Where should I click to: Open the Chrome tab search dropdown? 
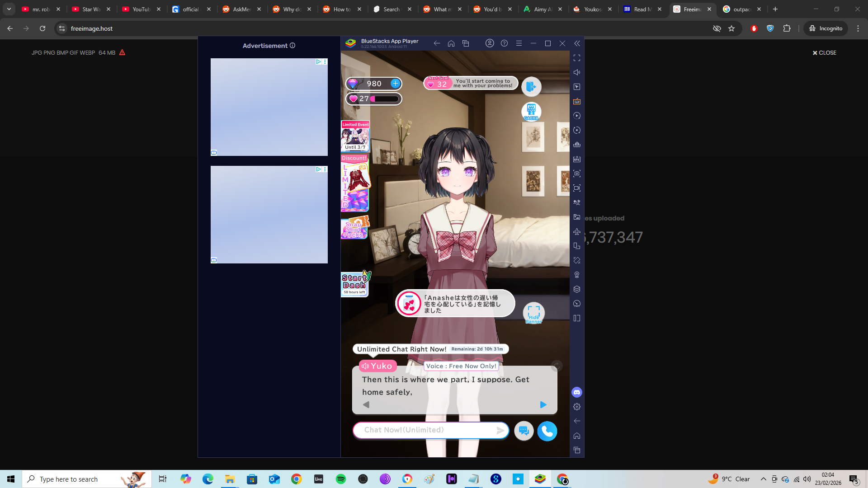9,9
